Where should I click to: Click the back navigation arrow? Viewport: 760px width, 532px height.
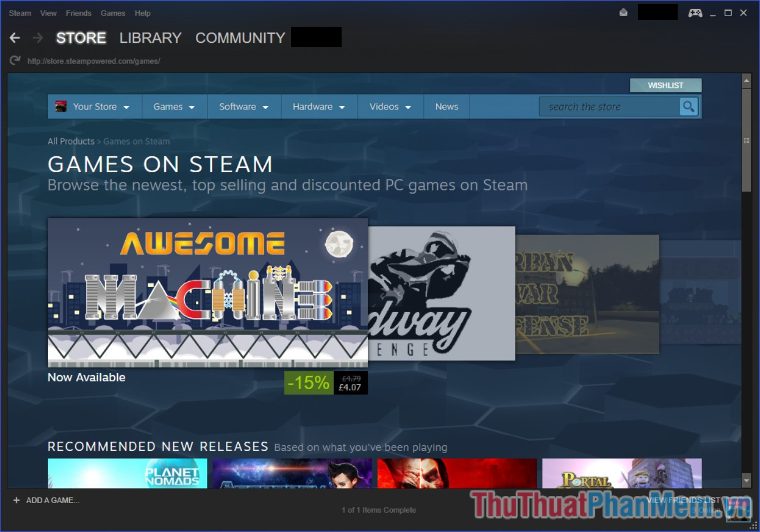(x=15, y=38)
